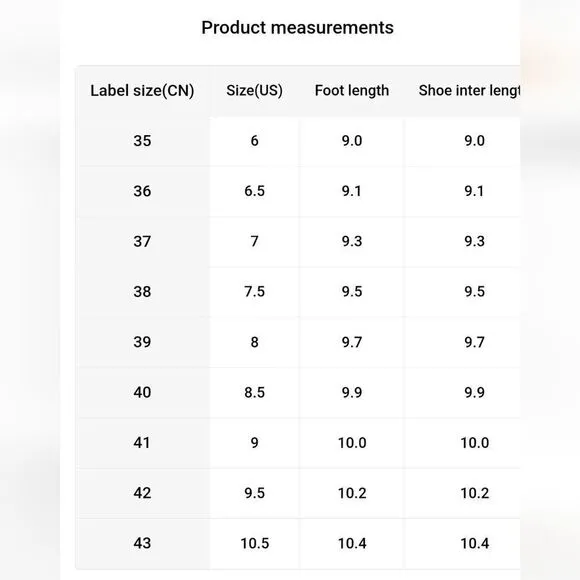Click the label size 37 cell
The image size is (580, 580).
(x=142, y=241)
